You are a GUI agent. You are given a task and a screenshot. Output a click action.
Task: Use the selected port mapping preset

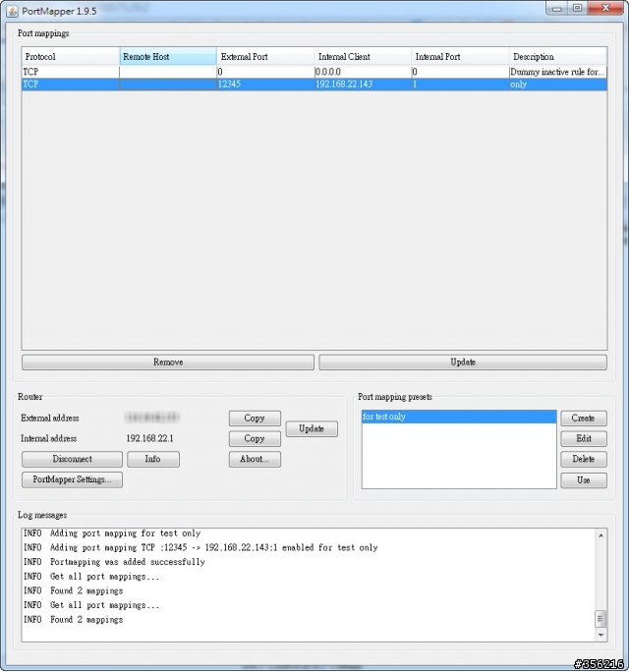click(x=584, y=480)
